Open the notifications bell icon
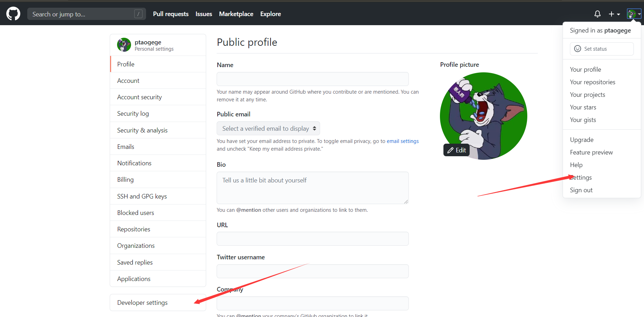Image resolution: width=644 pixels, height=317 pixels. tap(598, 14)
